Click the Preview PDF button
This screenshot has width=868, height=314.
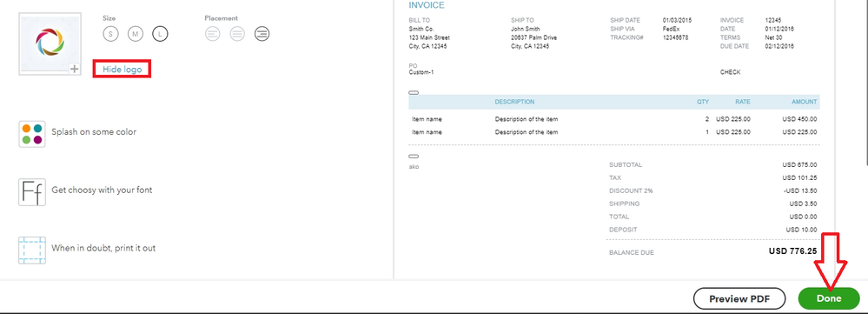(x=739, y=299)
